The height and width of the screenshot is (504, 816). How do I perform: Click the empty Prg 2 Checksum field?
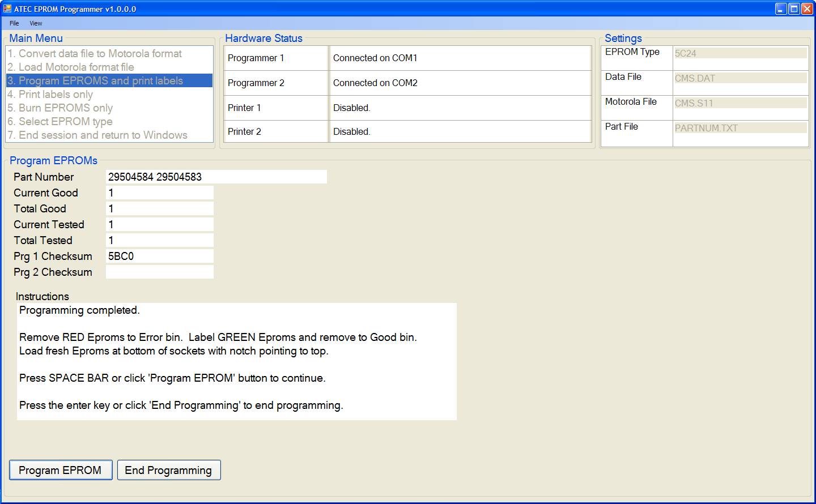[x=160, y=272]
